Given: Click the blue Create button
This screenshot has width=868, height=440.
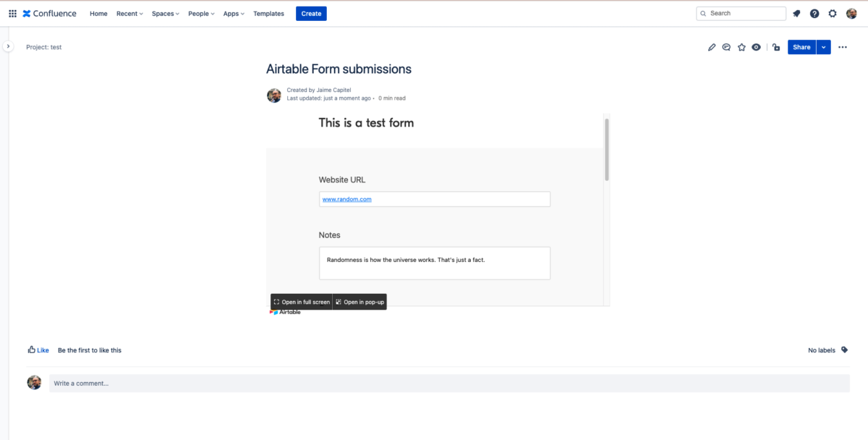Looking at the screenshot, I should (x=311, y=14).
